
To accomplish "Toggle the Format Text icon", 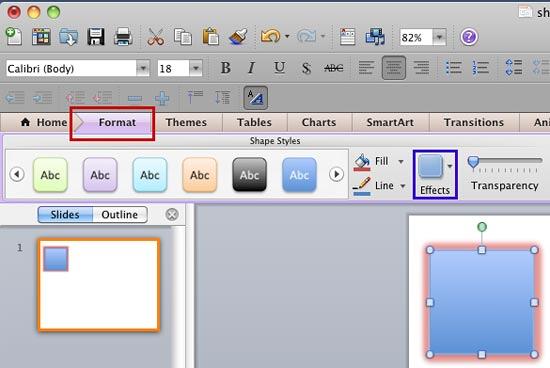I will [255, 97].
